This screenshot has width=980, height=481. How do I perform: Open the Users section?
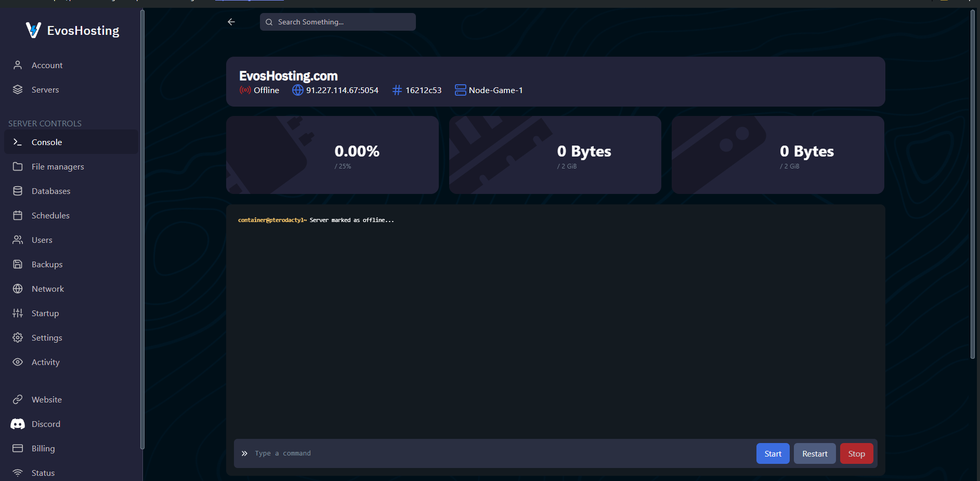pyautogui.click(x=42, y=240)
